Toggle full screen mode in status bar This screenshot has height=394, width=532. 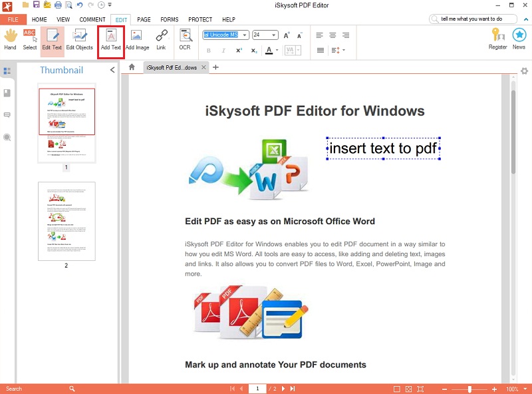coord(420,389)
